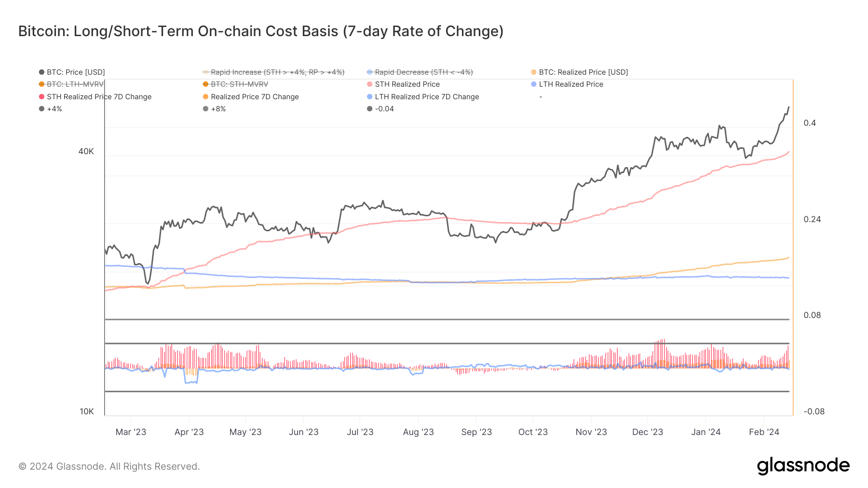Show the BTC: LTH-MVRV series

[x=75, y=84]
